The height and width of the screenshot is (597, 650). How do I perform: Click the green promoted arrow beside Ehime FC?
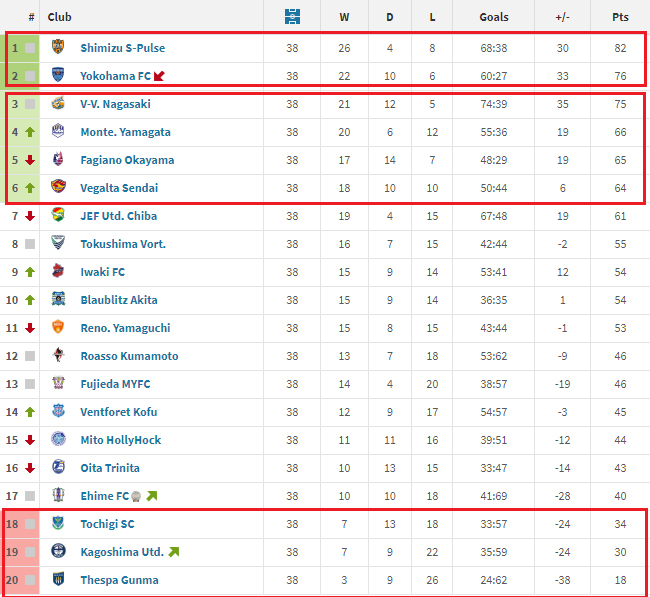click(151, 496)
